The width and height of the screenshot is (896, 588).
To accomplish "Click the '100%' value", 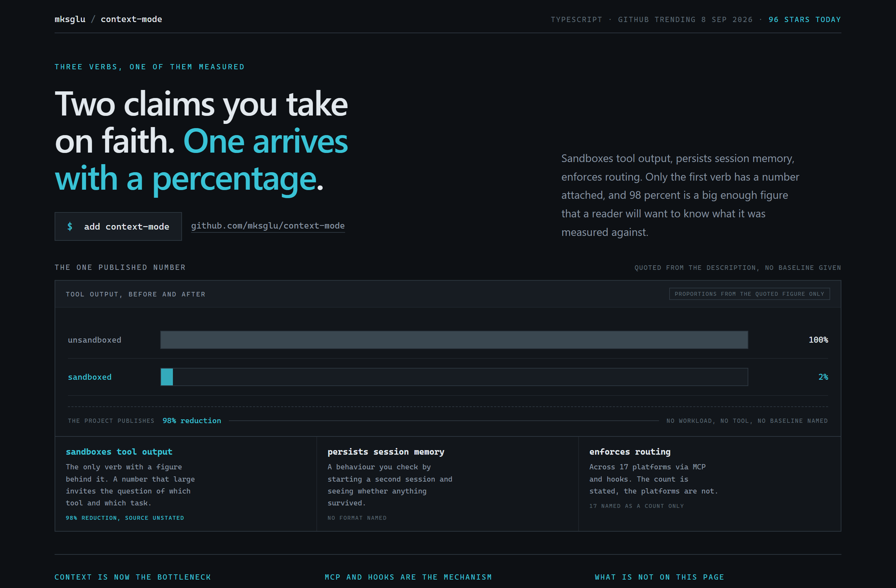I will [818, 340].
